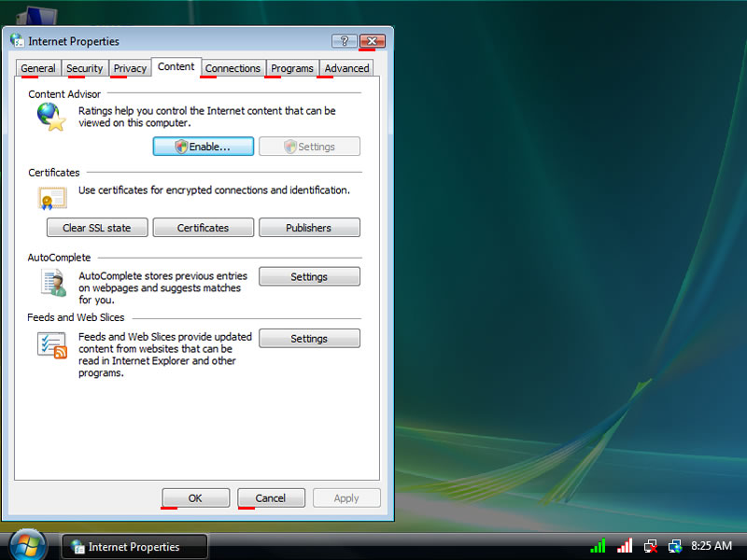The height and width of the screenshot is (560, 747).
Task: Click the certificate icon under Certificates
Action: coord(51,198)
